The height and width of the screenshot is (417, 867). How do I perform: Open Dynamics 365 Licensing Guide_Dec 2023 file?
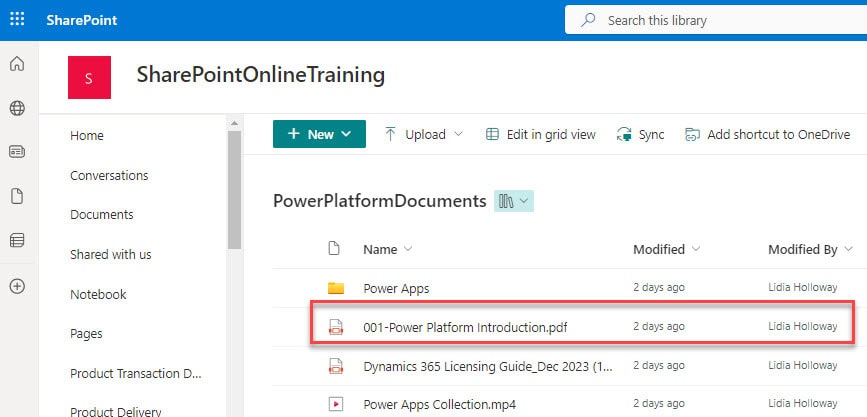click(x=488, y=366)
